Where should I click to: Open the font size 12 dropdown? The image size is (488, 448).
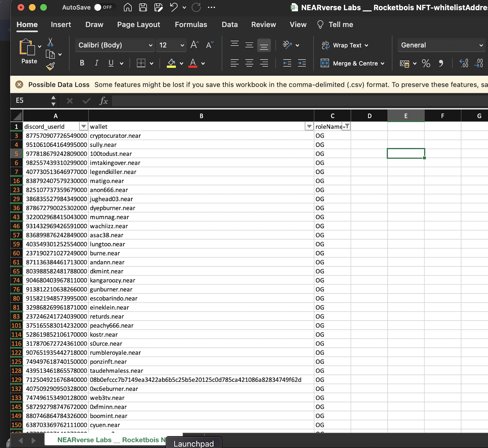171,45
